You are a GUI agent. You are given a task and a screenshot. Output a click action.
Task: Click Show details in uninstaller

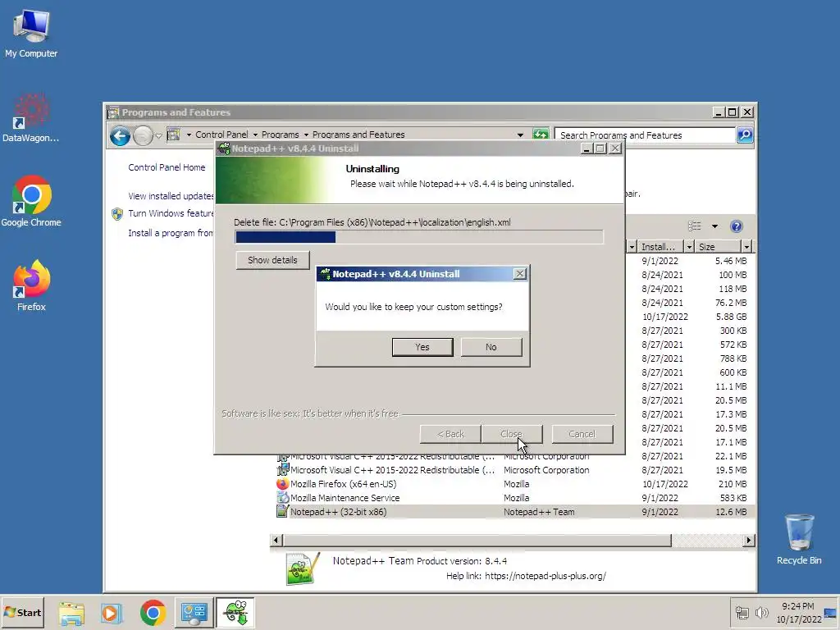(272, 260)
